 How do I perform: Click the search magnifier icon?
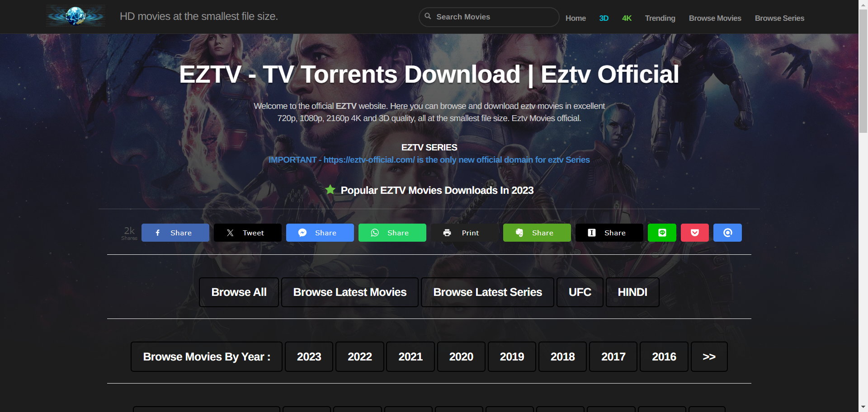tap(428, 16)
